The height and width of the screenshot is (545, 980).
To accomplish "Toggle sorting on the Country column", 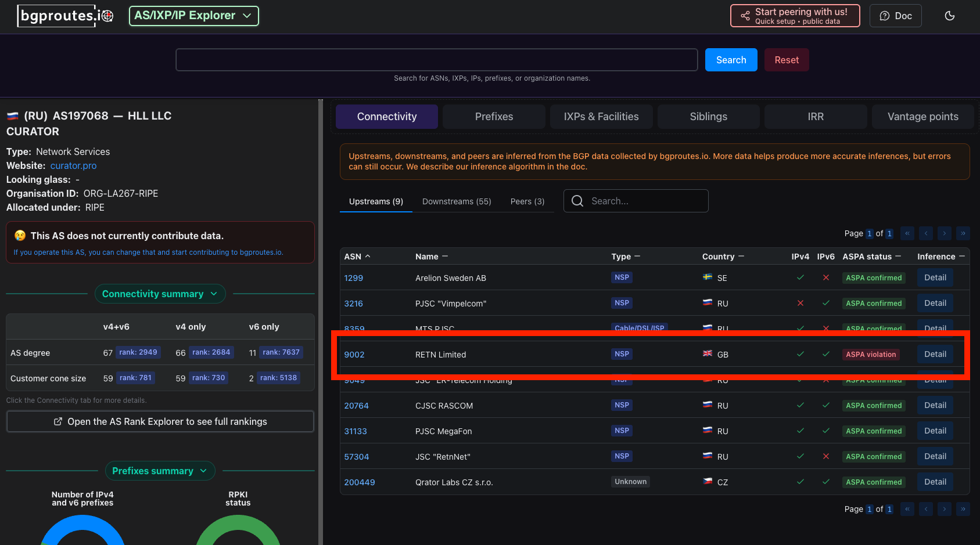I will point(741,257).
